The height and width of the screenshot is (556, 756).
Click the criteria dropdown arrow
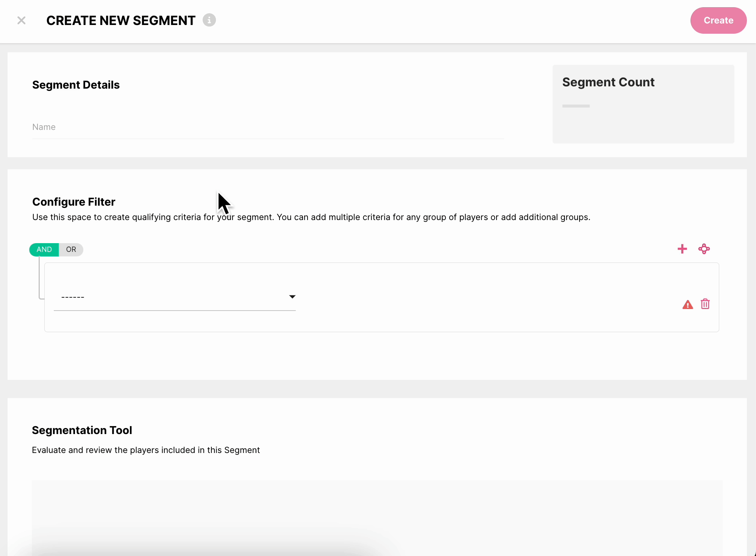click(x=292, y=297)
